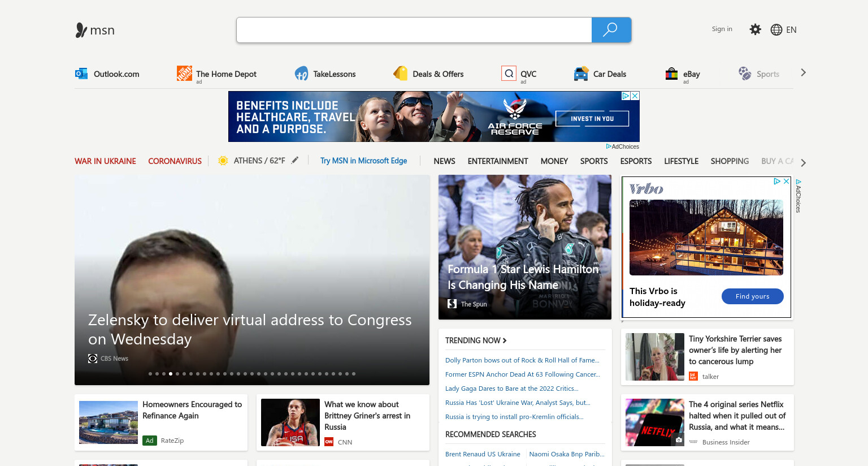
Task: Click the blue search magnifier button
Action: point(611,30)
